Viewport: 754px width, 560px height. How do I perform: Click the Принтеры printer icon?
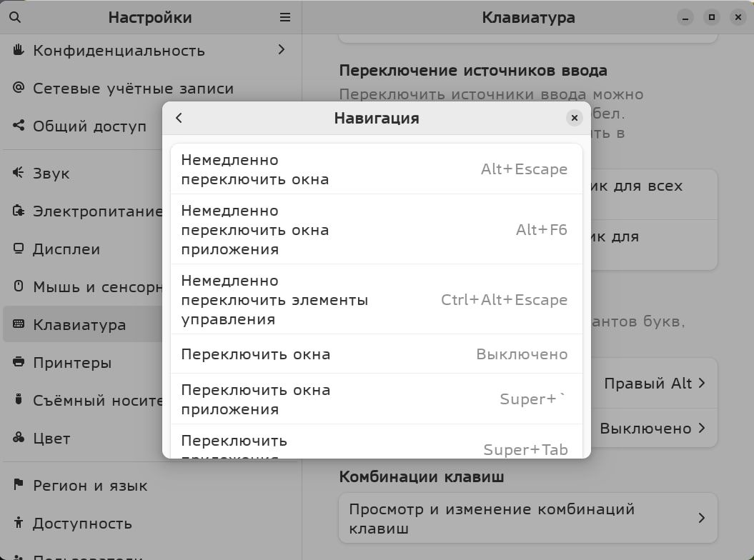point(19,362)
